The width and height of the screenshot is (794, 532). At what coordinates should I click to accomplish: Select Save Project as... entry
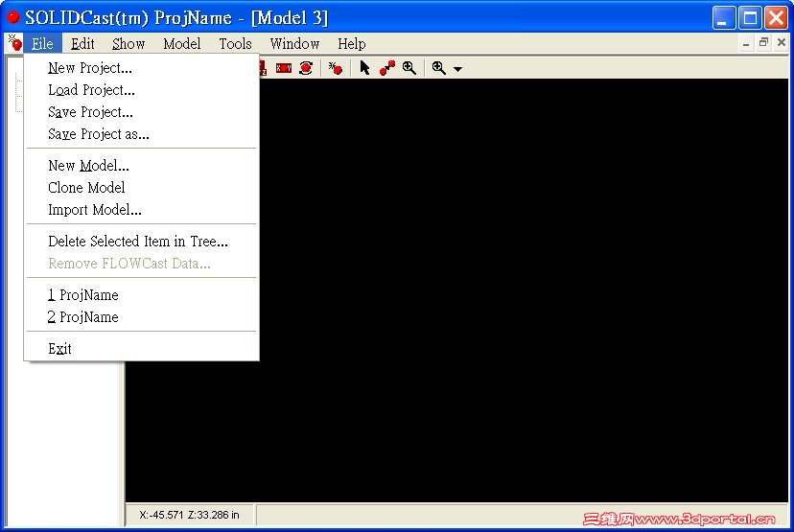click(x=141, y=134)
